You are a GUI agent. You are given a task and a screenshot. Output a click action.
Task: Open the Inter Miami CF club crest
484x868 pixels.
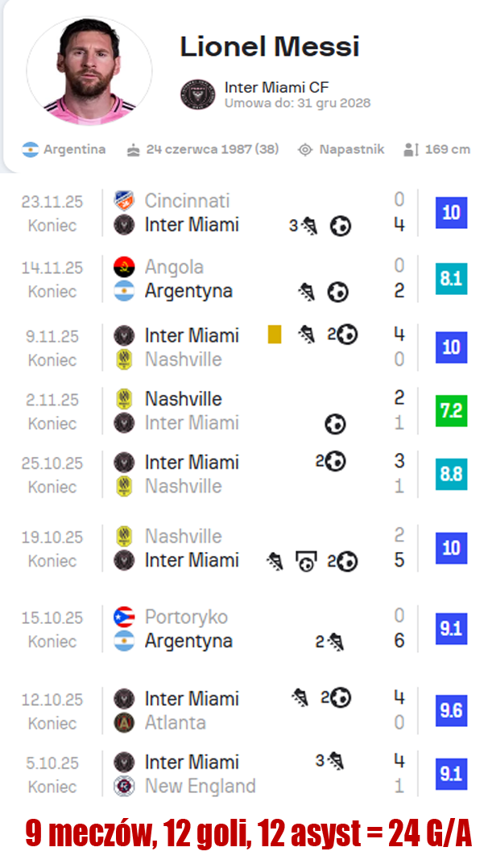pyautogui.click(x=197, y=93)
